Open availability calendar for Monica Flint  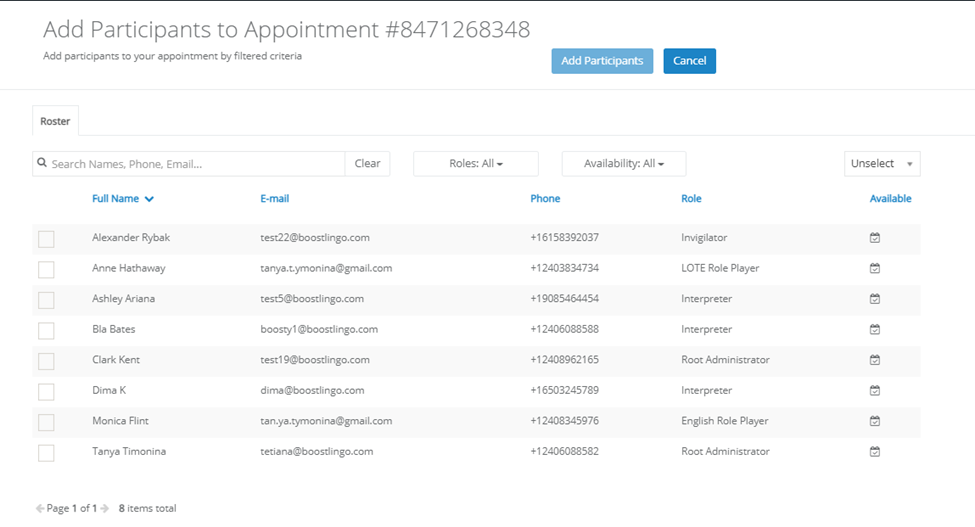[874, 421]
